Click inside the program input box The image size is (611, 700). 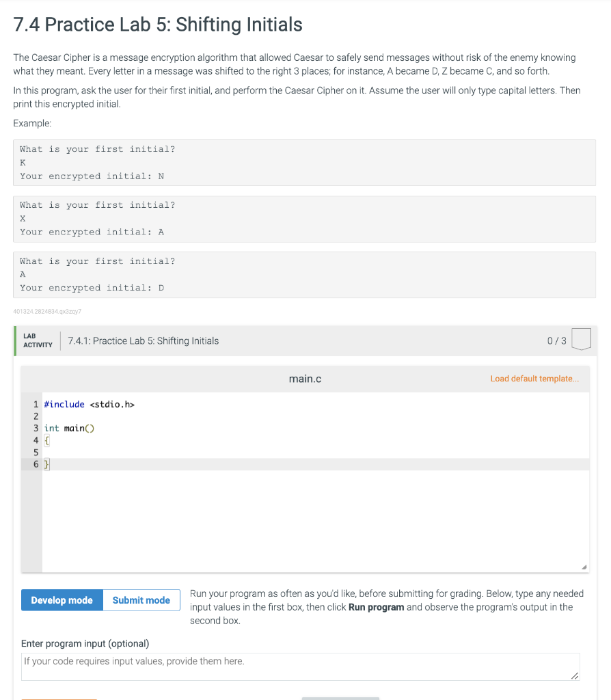[301, 666]
